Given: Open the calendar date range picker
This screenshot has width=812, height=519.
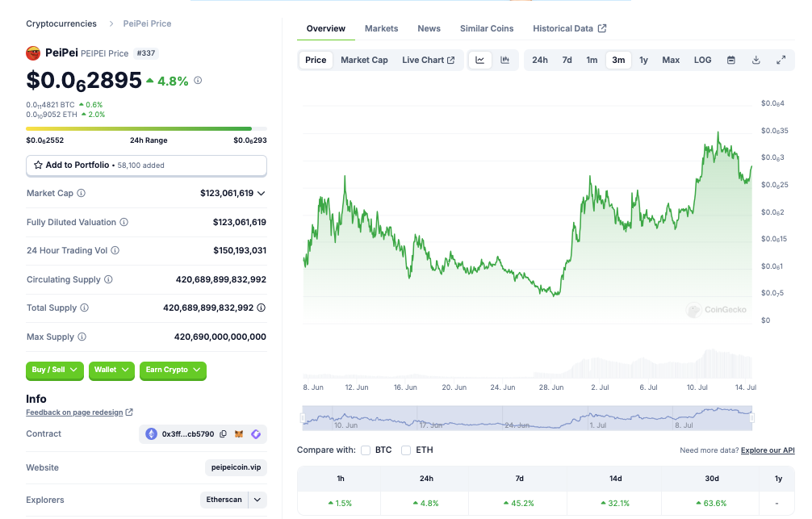Looking at the screenshot, I should tap(730, 60).
